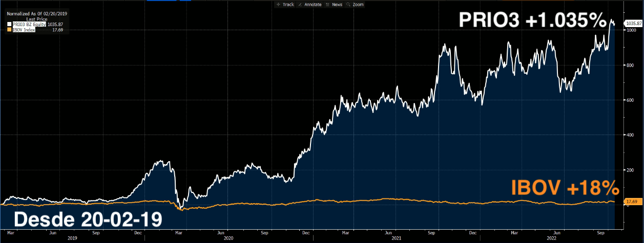The height and width of the screenshot is (243, 644).
Task: Click the 17.69 value in the legend
Action: [58, 29]
